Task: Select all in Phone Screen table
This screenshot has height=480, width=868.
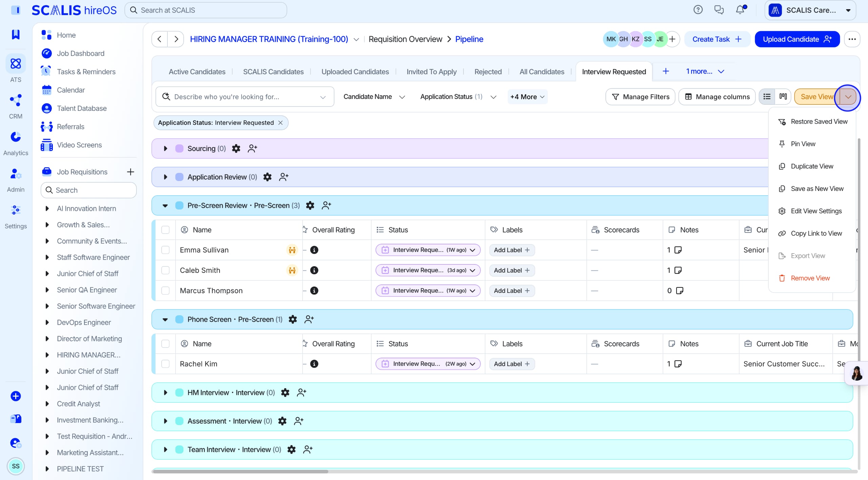Action: point(165,344)
